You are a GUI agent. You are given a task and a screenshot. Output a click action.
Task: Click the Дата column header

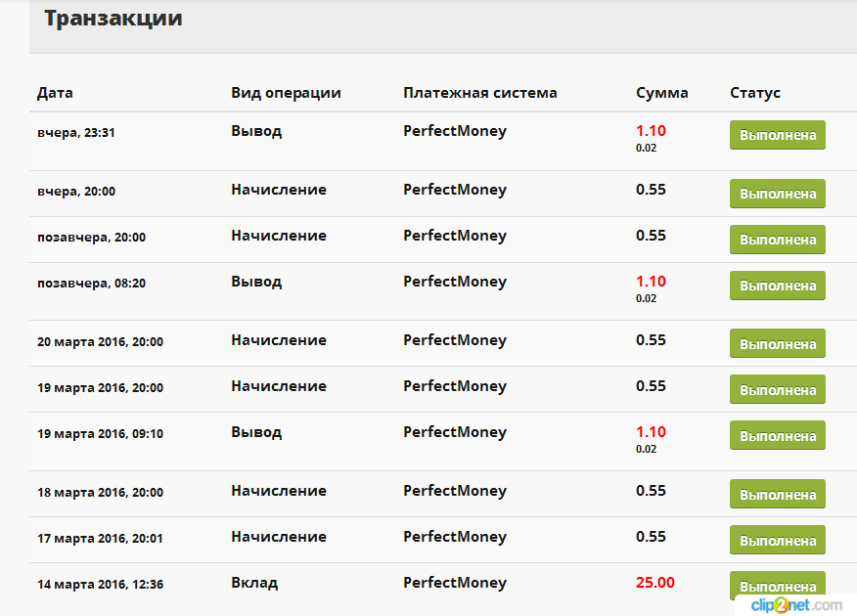(x=55, y=93)
